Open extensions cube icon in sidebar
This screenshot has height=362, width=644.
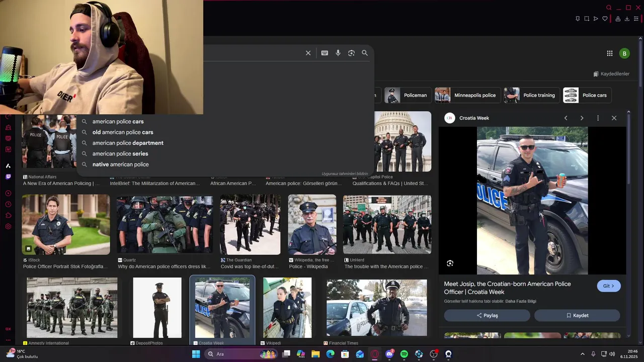8,215
